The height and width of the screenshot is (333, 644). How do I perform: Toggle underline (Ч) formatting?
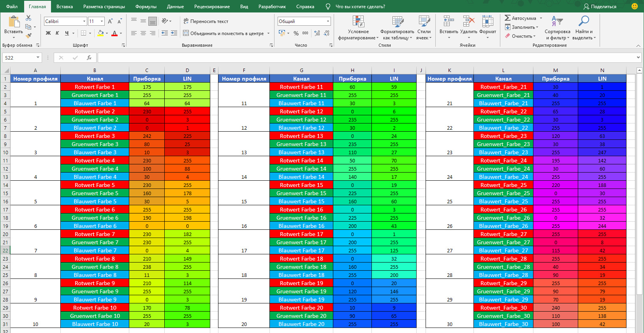click(67, 33)
